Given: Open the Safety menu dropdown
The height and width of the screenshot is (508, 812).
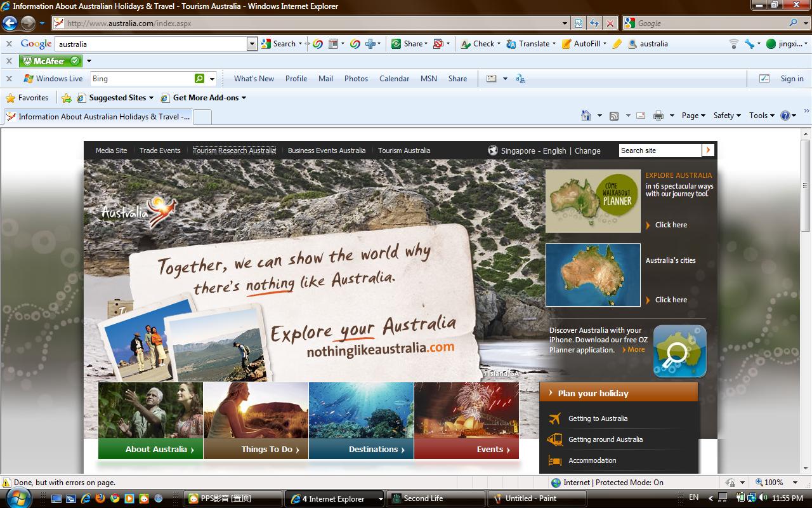Looking at the screenshot, I should (727, 116).
